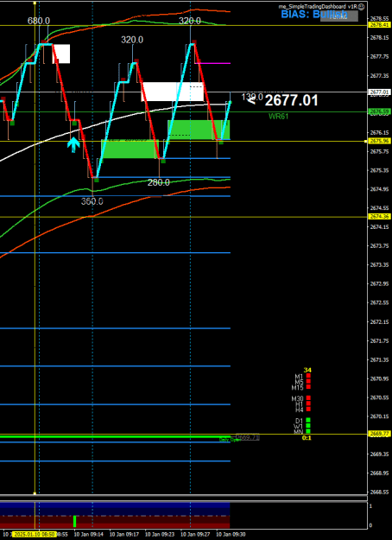Click the 10 Jan 09:30 time label
The height and width of the screenshot is (540, 392).
tap(231, 534)
